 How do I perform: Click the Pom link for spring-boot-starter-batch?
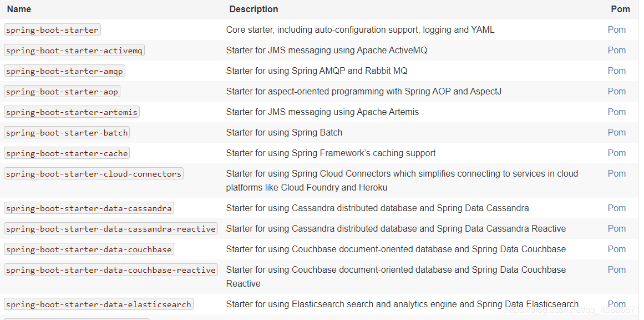pos(616,133)
